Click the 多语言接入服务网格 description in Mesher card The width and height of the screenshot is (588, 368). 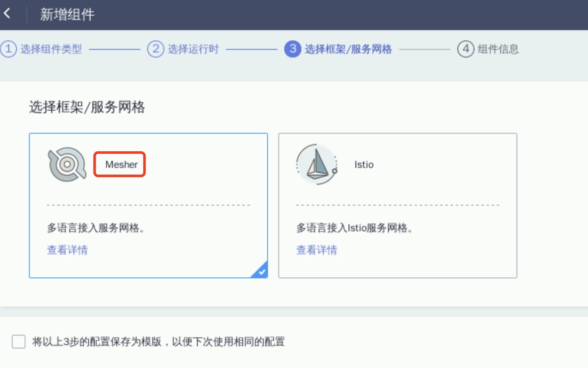[x=96, y=228]
